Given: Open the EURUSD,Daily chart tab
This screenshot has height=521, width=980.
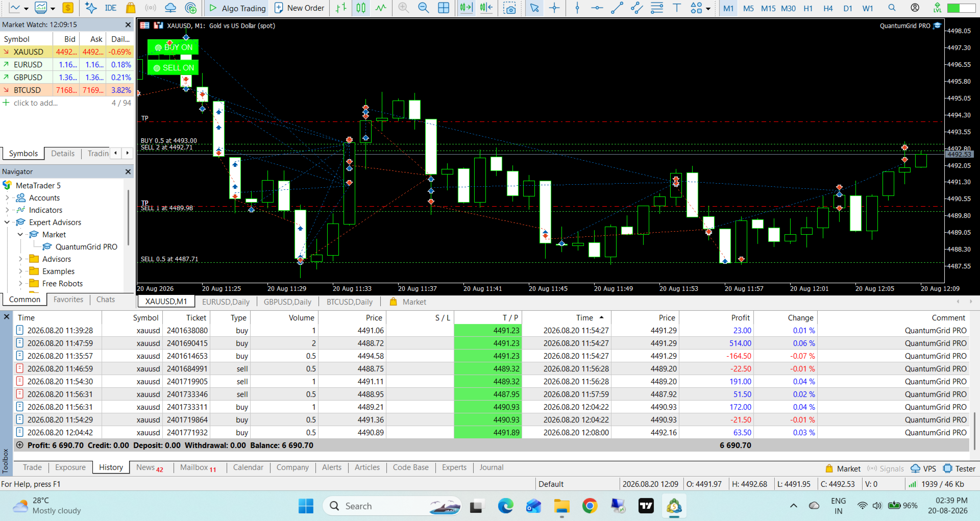Looking at the screenshot, I should click(x=226, y=302).
